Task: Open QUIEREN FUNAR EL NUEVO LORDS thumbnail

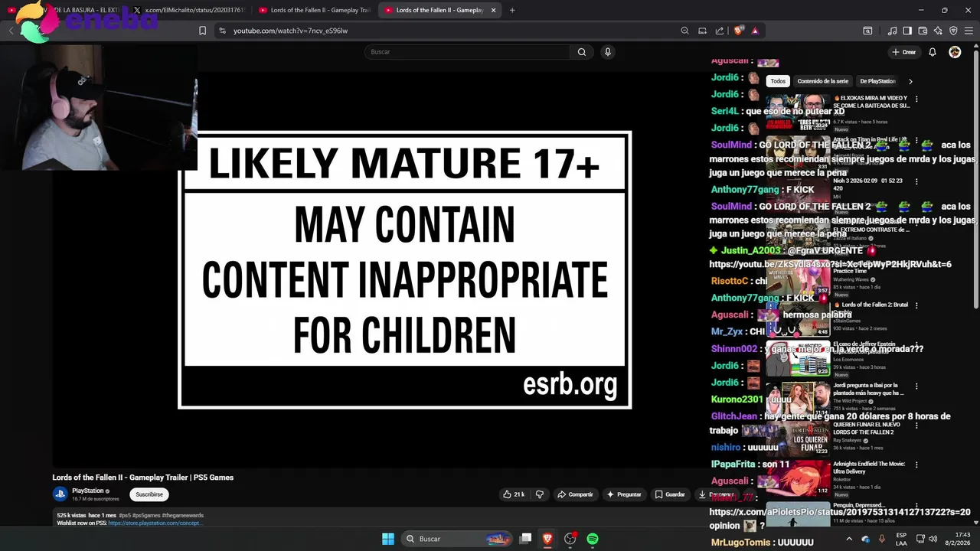Action: 799,438
